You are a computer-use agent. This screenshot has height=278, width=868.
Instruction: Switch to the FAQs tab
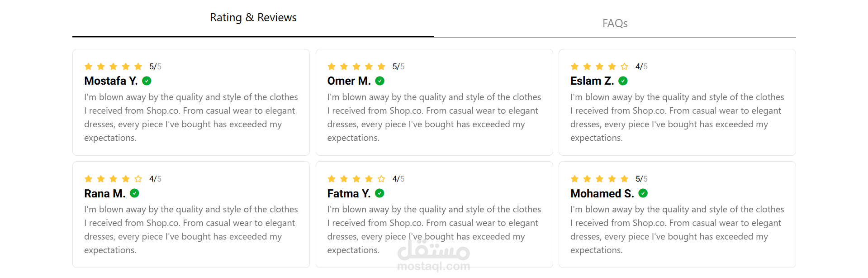[615, 23]
